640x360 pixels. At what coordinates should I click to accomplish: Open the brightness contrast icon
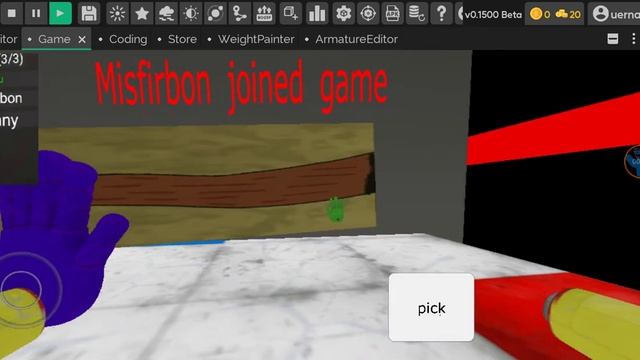pyautogui.click(x=191, y=13)
